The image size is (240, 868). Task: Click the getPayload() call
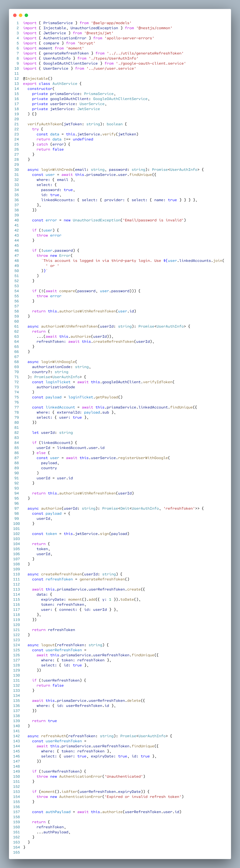(109, 397)
